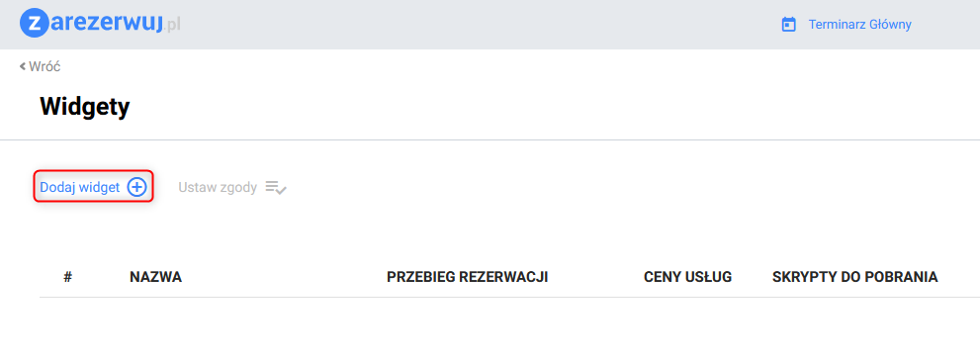Select the Ustaw zgody text option
This screenshot has height=364, width=980.
tap(218, 187)
